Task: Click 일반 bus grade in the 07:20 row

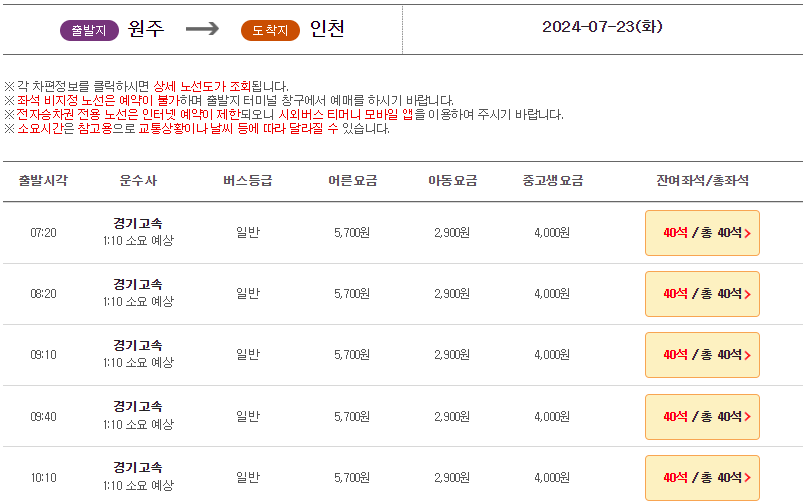Action: [x=248, y=233]
